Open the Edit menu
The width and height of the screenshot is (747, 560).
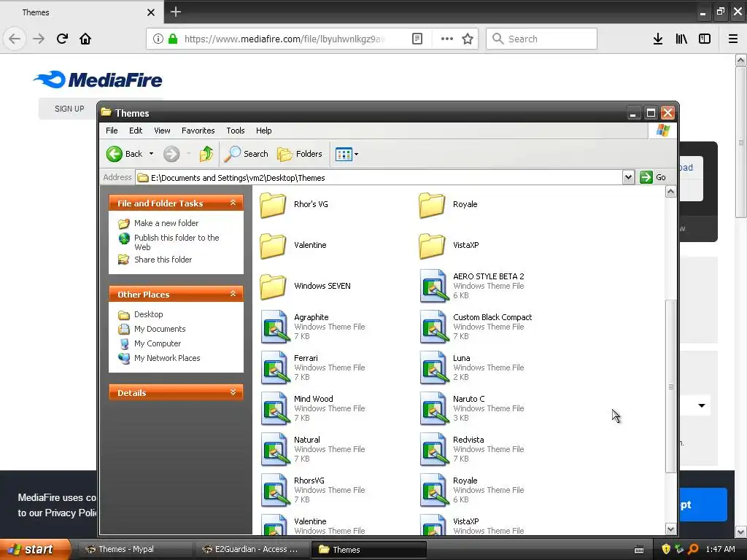(x=136, y=131)
